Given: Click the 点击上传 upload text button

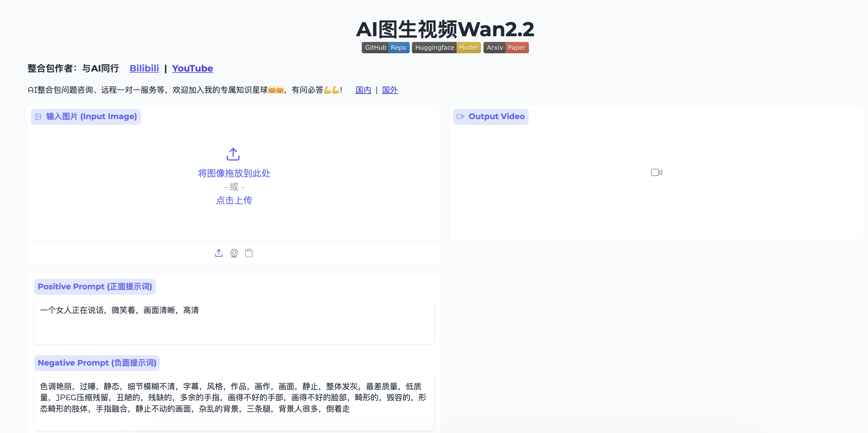Looking at the screenshot, I should (x=234, y=200).
